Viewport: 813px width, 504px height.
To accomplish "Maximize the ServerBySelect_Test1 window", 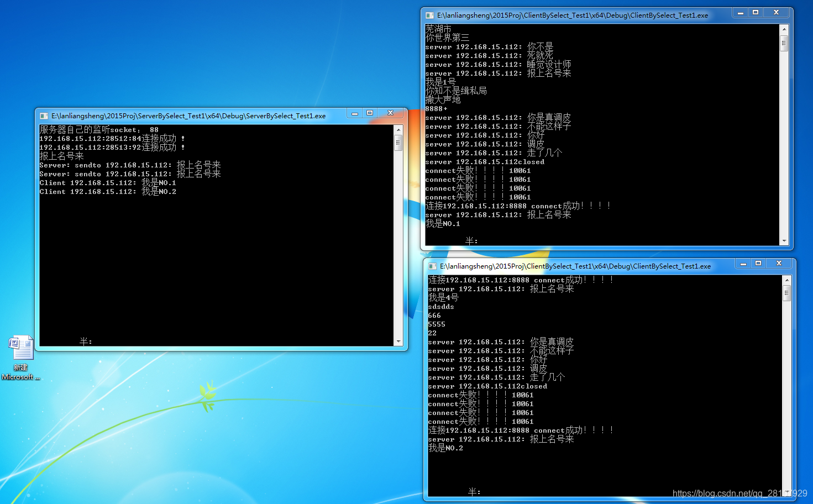I will click(370, 113).
